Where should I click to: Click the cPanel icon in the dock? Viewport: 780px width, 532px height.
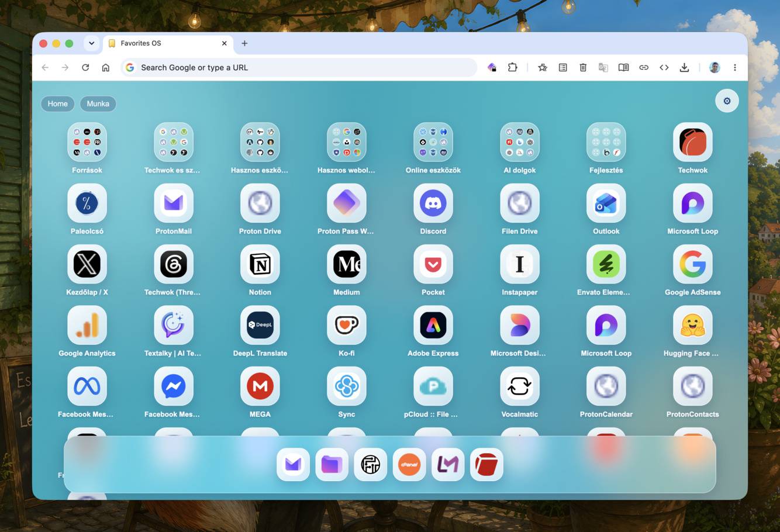(x=409, y=464)
